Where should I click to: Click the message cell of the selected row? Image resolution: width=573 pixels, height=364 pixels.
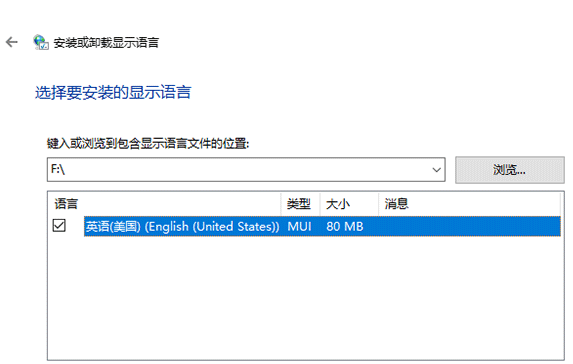[469, 227]
